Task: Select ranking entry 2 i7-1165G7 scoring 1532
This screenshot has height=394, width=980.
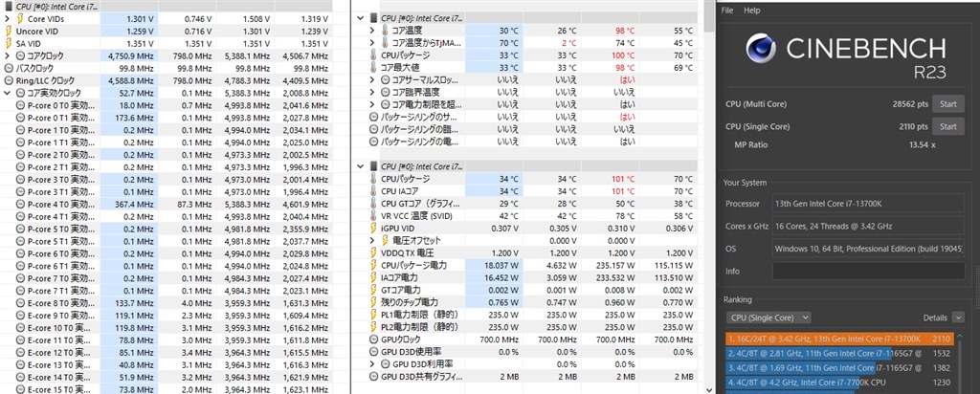Action: coord(839,354)
